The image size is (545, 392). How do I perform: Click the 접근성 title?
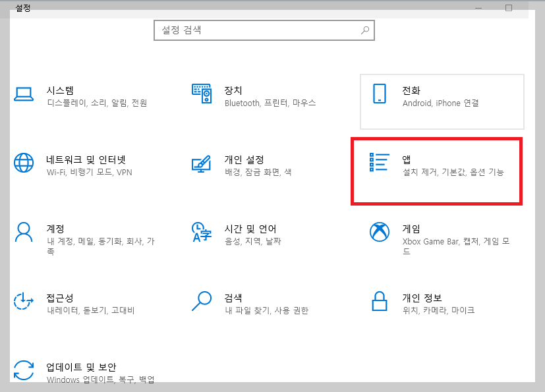tap(60, 298)
